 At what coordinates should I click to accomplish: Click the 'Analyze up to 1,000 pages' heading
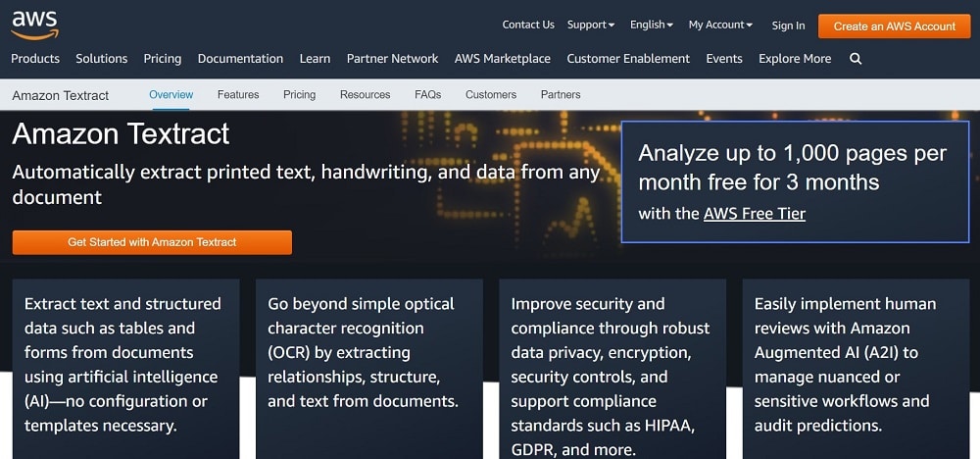(x=793, y=168)
